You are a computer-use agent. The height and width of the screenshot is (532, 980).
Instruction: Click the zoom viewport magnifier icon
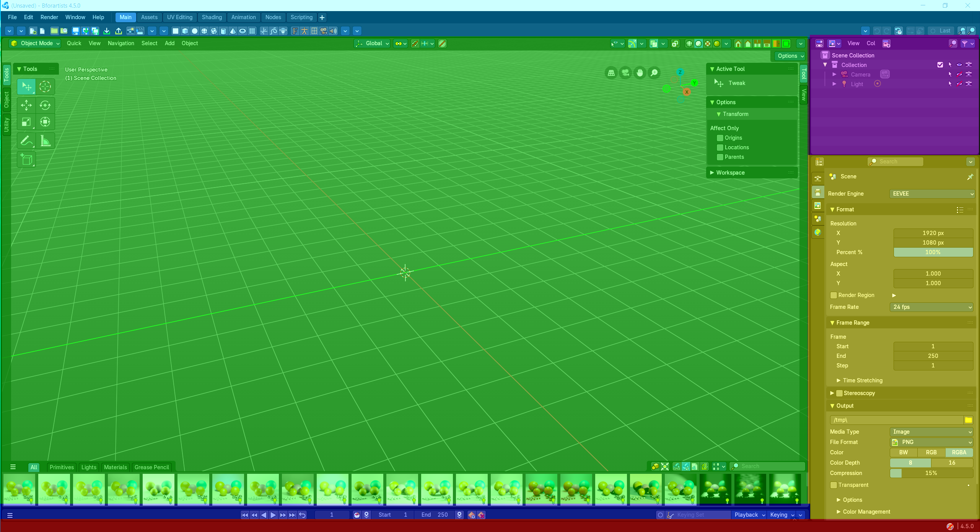(x=654, y=72)
